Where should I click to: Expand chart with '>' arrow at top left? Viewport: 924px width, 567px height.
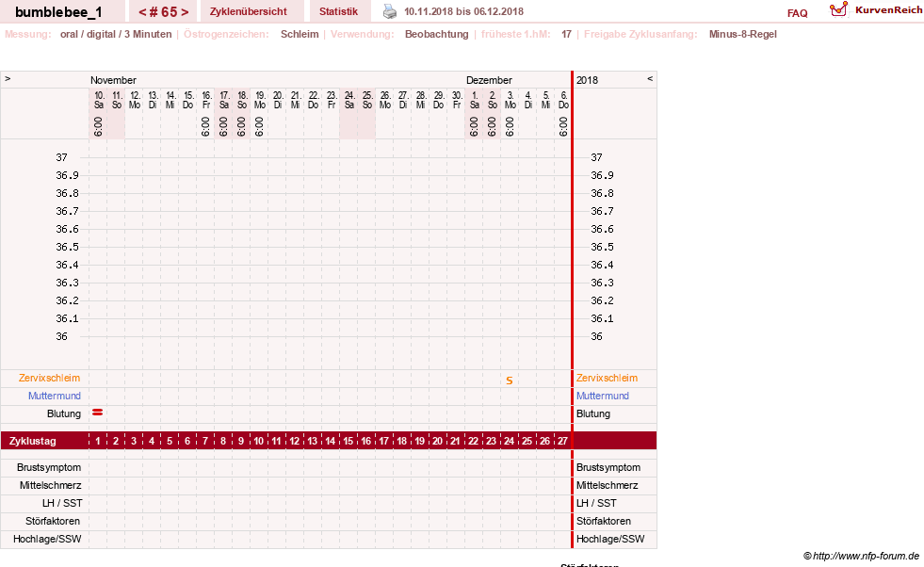click(x=8, y=78)
